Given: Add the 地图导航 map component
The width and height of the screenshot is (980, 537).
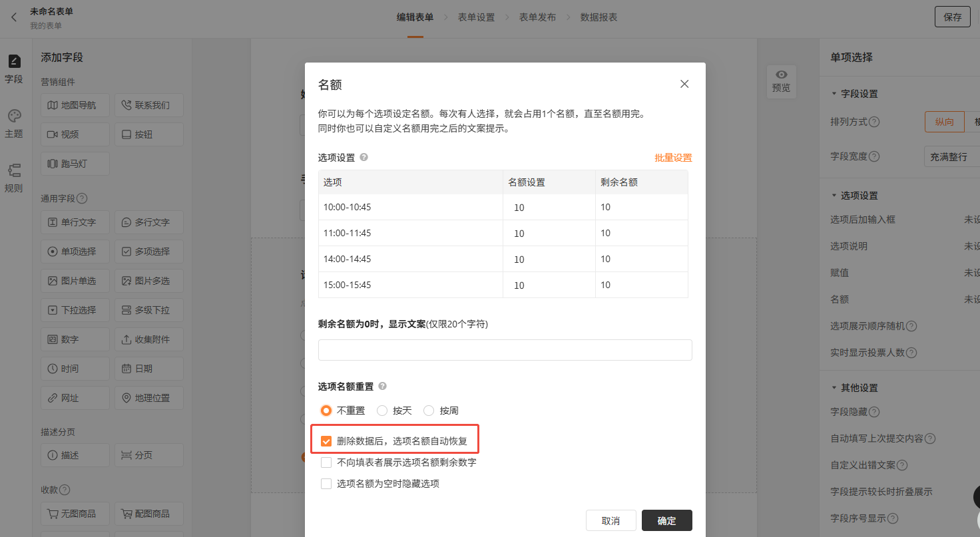Looking at the screenshot, I should (75, 105).
